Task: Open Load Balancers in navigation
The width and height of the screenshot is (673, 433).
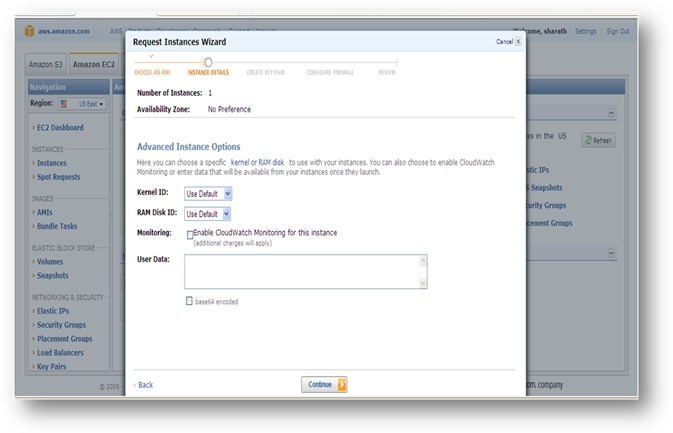Action: click(60, 353)
